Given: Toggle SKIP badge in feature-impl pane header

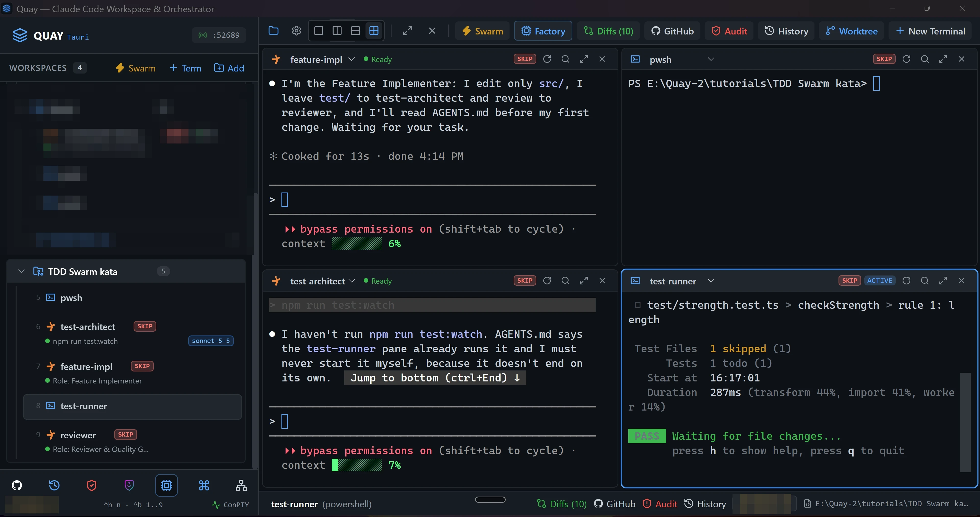Looking at the screenshot, I should tap(525, 59).
